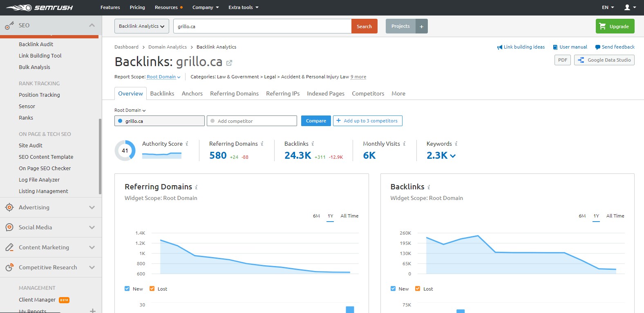Click info icon next to Keywords
644x313 pixels.
click(x=456, y=144)
